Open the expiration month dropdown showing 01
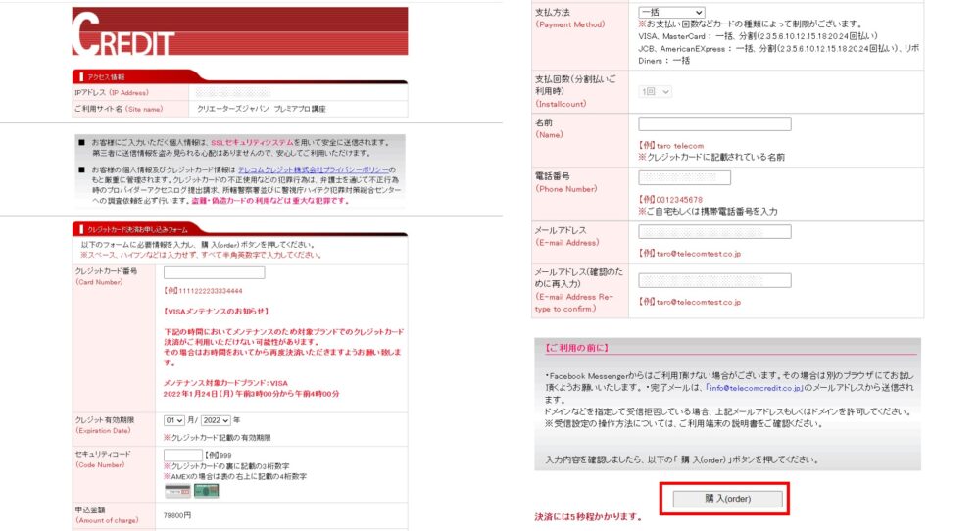Image resolution: width=980 pixels, height=531 pixels. pos(174,420)
